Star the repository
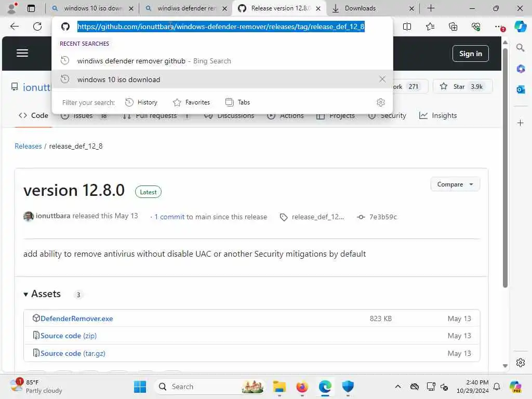The image size is (532, 399). tap(463, 87)
